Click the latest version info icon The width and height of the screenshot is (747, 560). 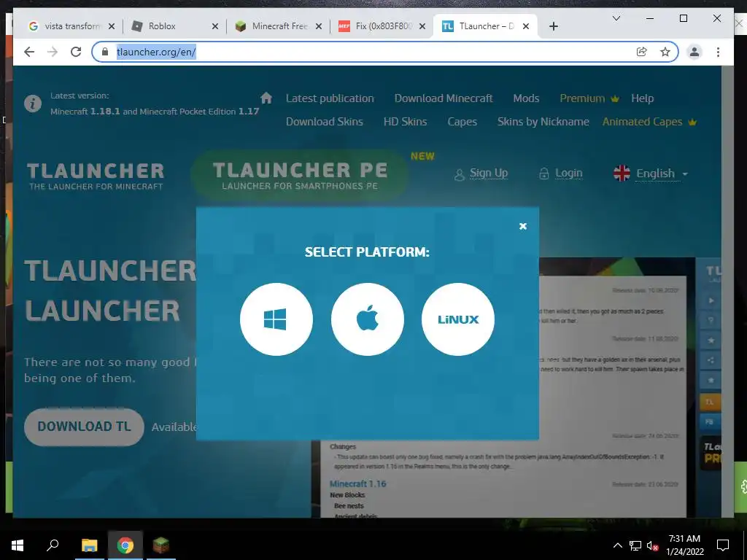(x=33, y=103)
